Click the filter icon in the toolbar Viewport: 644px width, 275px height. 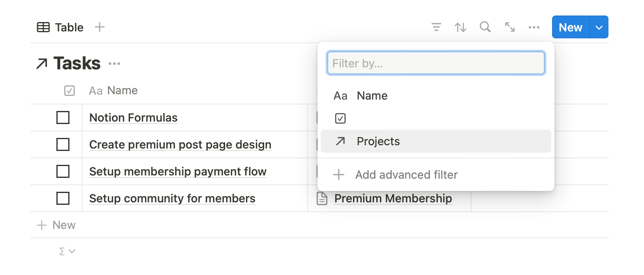click(436, 27)
